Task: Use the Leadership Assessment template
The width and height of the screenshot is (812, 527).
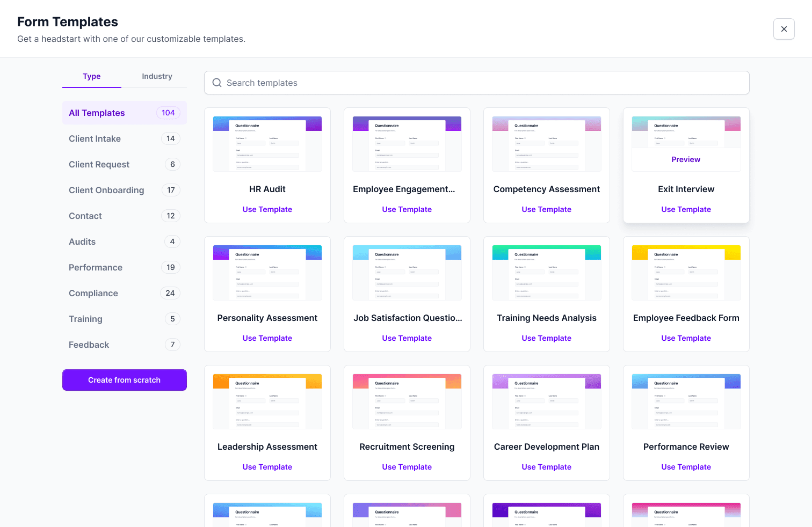Action: coord(267,467)
